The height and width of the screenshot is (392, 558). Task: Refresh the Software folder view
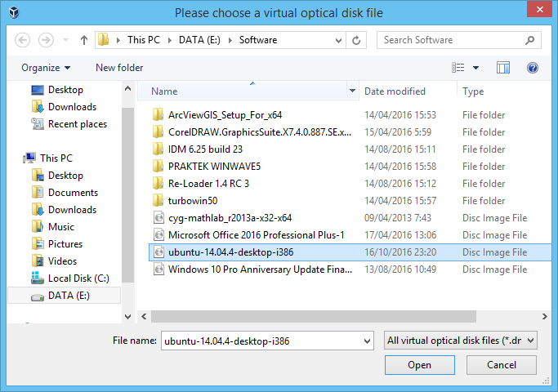[x=356, y=40]
